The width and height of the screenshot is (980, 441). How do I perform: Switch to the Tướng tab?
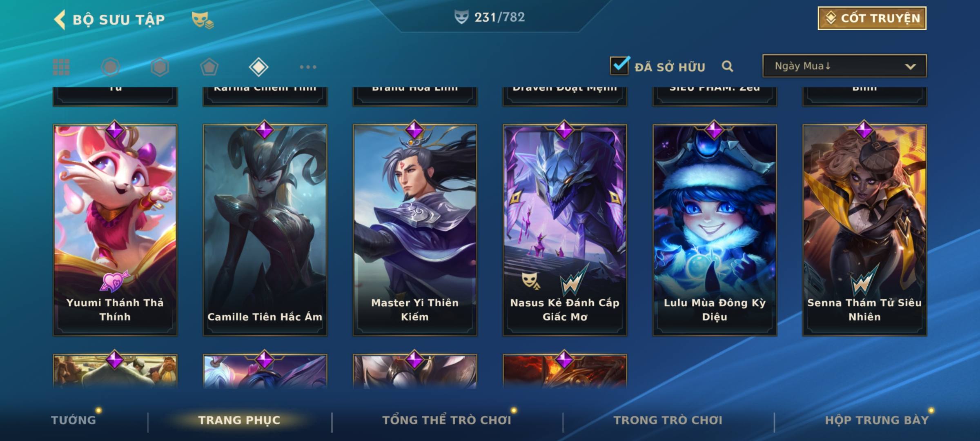point(73,420)
